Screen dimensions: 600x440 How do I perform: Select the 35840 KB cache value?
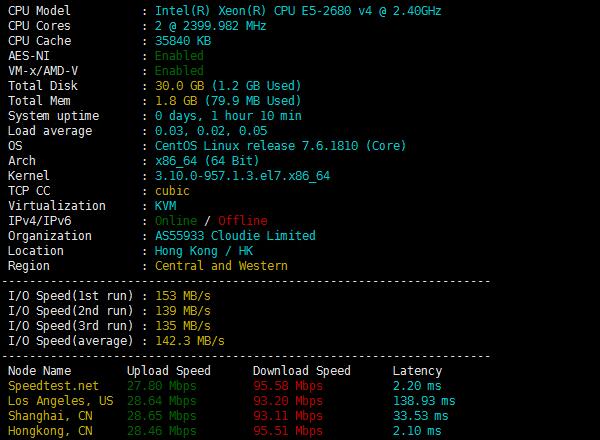coord(183,41)
